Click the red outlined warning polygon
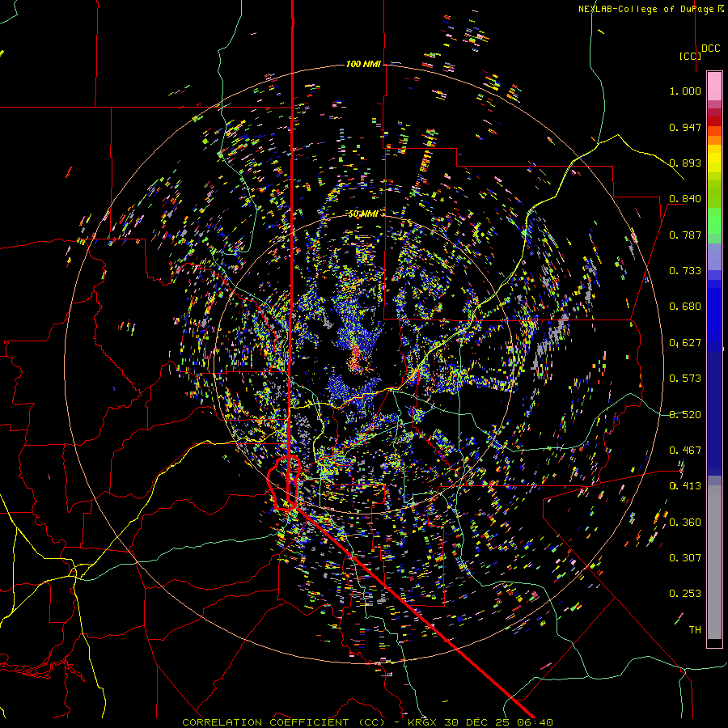Image resolution: width=728 pixels, height=728 pixels. [x=283, y=483]
